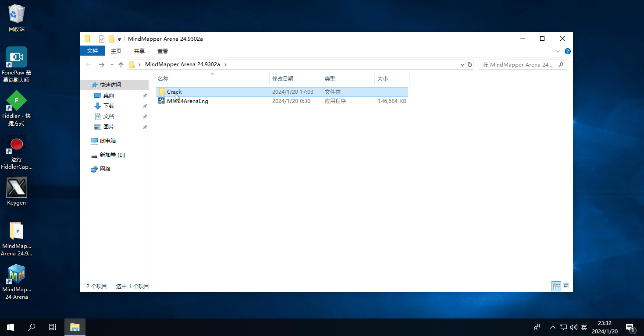Select the Recycle Bin desktop icon

coord(17,14)
